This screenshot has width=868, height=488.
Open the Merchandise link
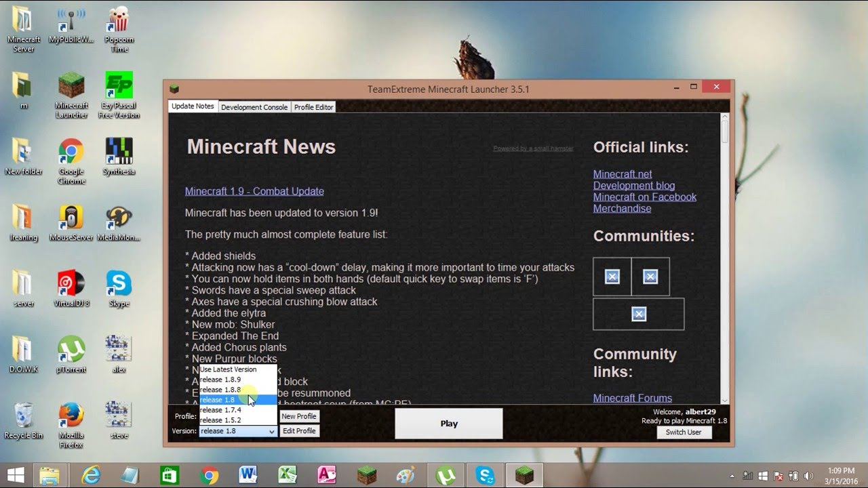click(x=622, y=209)
